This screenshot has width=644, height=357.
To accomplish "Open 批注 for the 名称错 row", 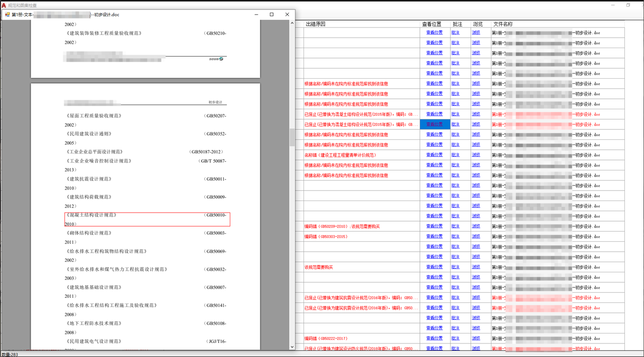I will tap(455, 155).
